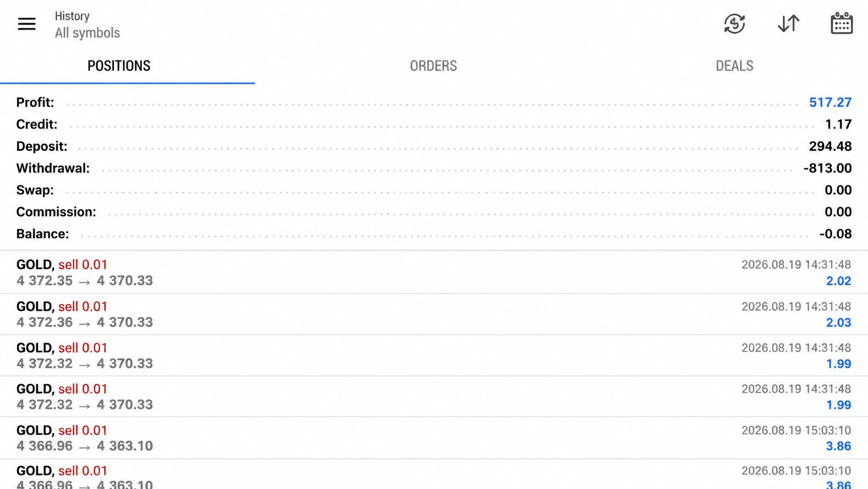Open the last partially visible GOLD row
This screenshot has width=868, height=489.
[x=434, y=474]
